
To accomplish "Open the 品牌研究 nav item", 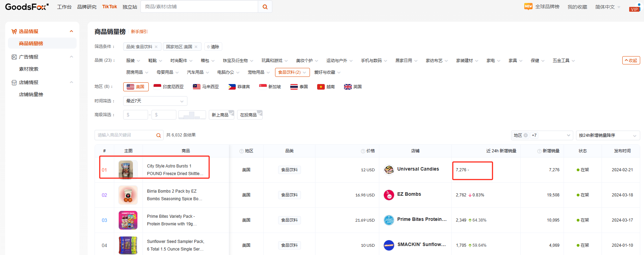I will tap(87, 7).
